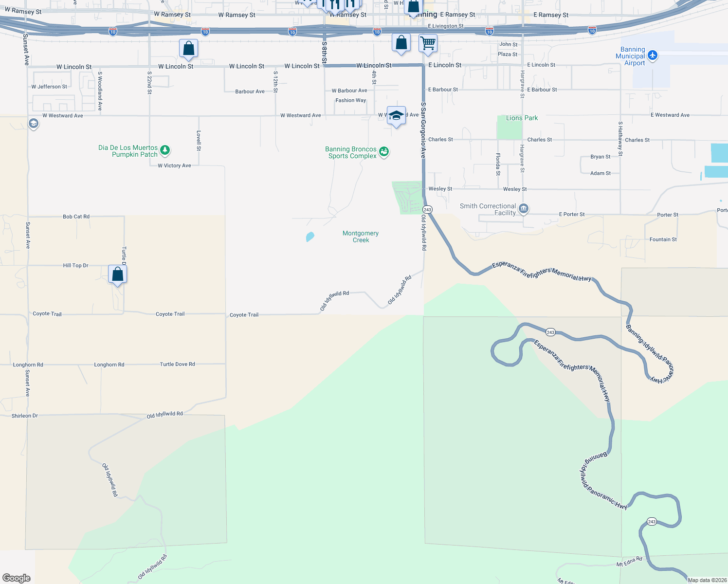Click the Route 243 shield near Wesley St
Image resolution: width=728 pixels, height=584 pixels.
pos(427,210)
